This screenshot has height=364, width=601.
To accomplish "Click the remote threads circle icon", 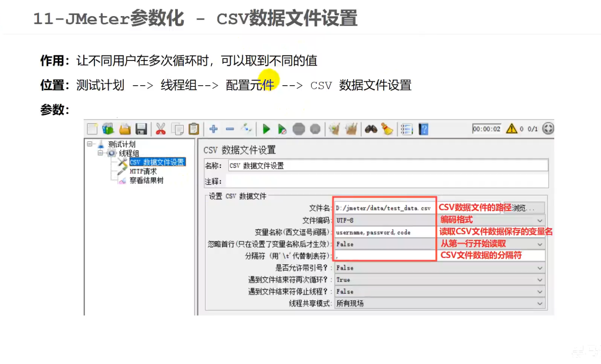I will click(548, 128).
